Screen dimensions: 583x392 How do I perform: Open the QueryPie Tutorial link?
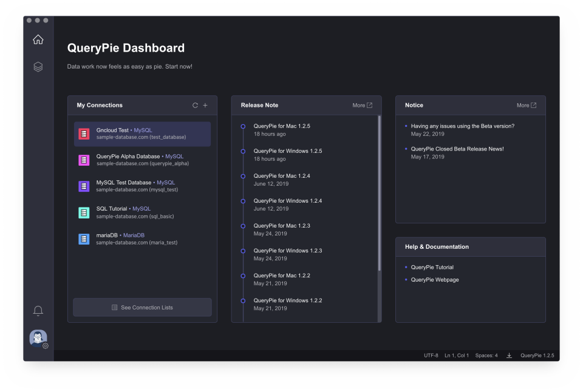tap(432, 266)
